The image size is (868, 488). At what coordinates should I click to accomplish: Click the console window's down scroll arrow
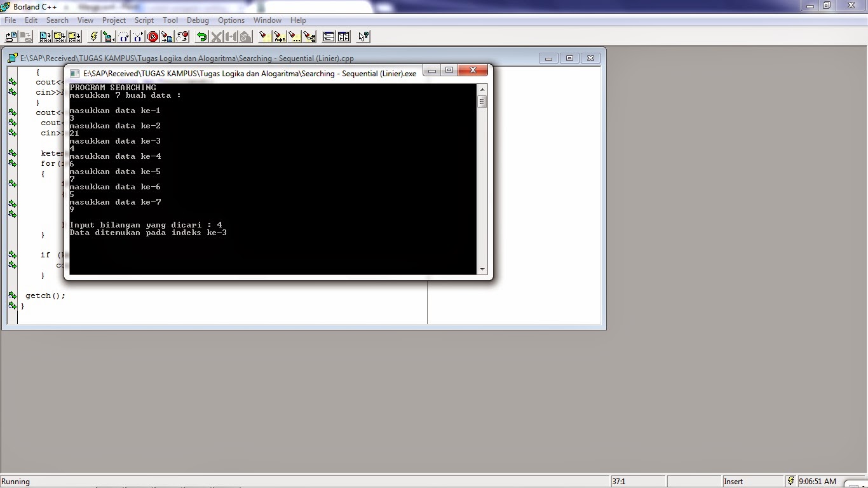[482, 269]
